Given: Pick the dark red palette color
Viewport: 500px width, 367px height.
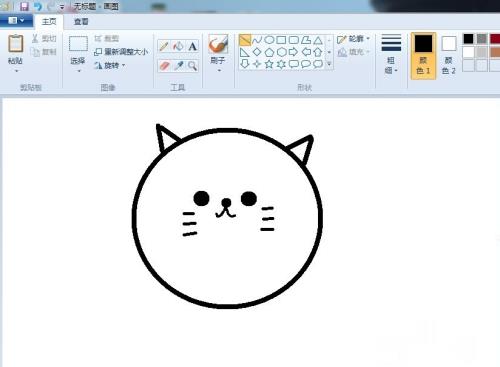Looking at the screenshot, I should pyautogui.click(x=495, y=39).
